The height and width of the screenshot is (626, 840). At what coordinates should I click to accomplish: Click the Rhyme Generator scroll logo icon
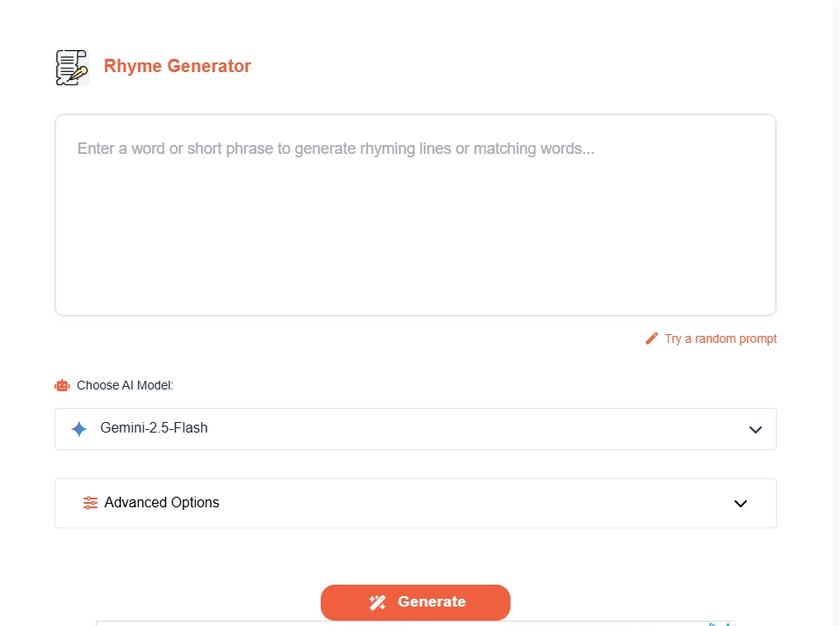pyautogui.click(x=71, y=66)
